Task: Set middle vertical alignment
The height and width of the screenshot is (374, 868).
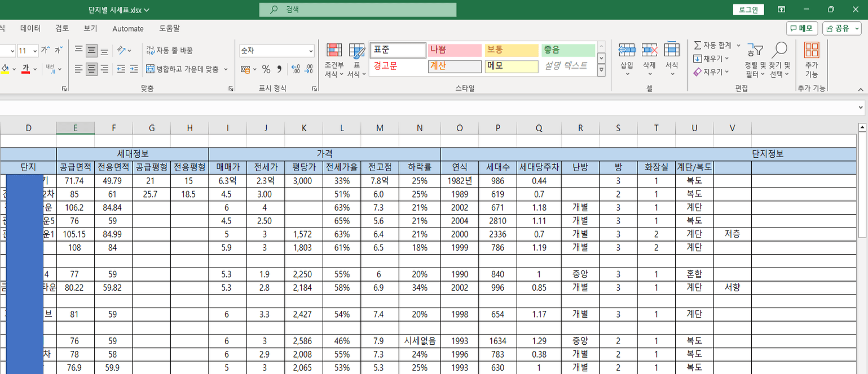Action: 91,51
